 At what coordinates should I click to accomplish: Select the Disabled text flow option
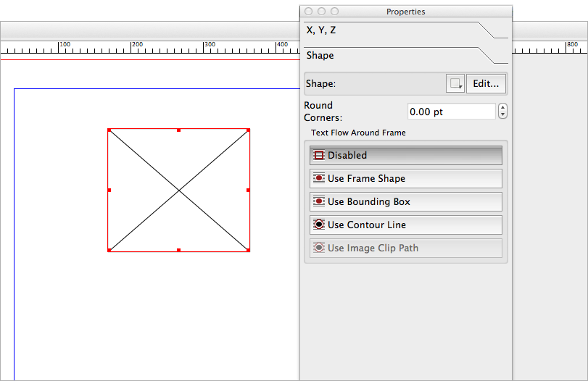click(x=405, y=155)
